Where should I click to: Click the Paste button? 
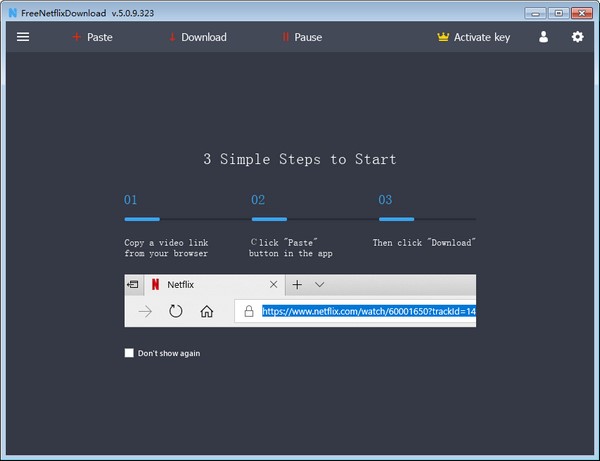(x=92, y=37)
